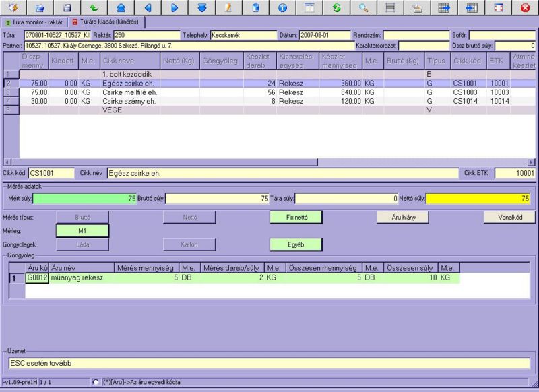The height and width of the screenshot is (392, 539).
Task: Click the status bar radio indicator
Action: pos(96,382)
